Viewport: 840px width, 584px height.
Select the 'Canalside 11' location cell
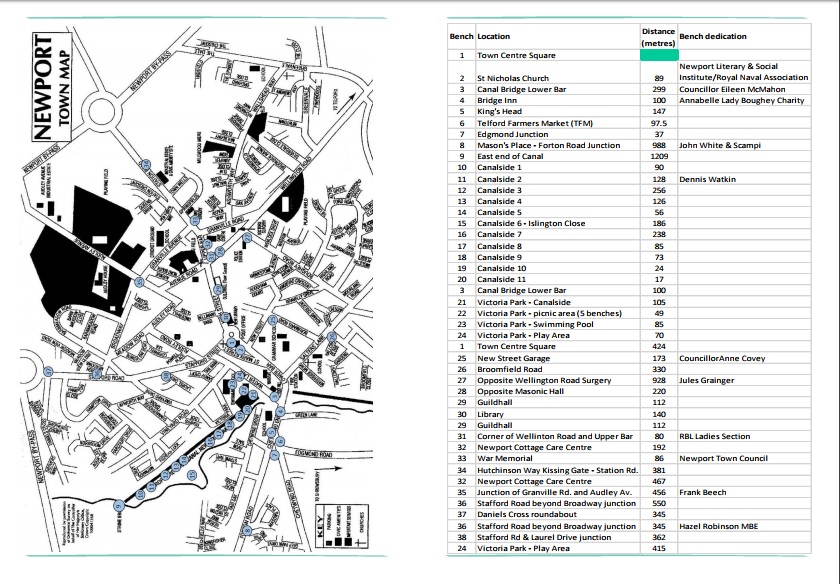point(558,279)
